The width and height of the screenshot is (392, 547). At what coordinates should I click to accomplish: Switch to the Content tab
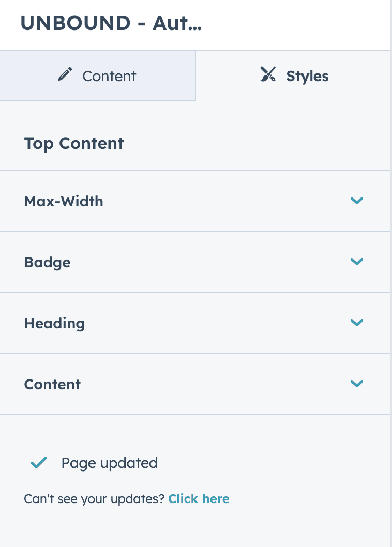click(x=98, y=75)
